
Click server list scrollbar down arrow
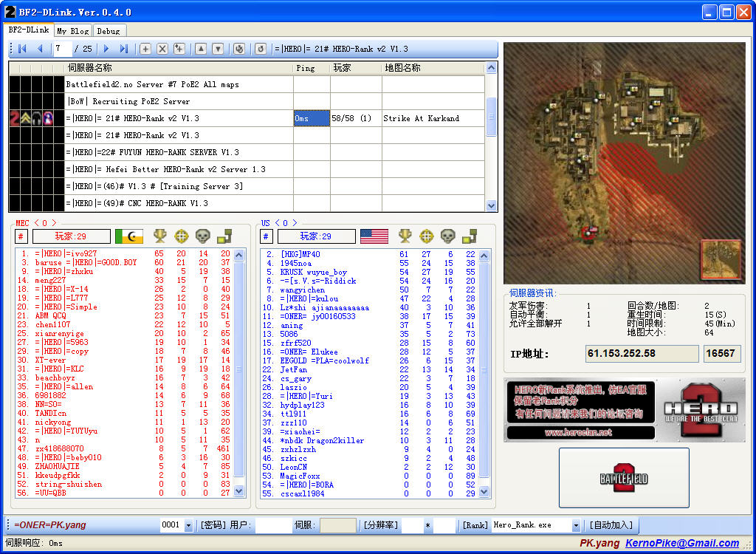[491, 205]
